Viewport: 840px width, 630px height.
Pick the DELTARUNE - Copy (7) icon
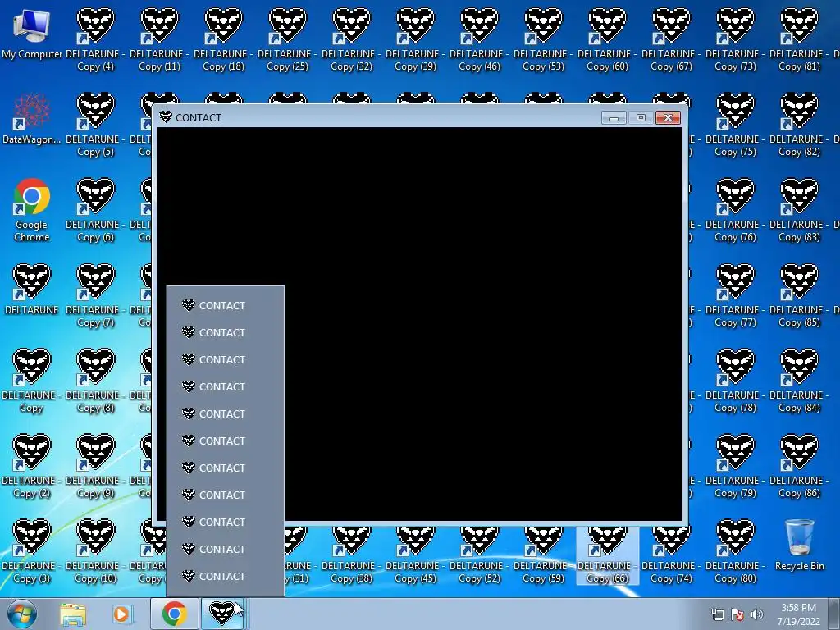coord(95,295)
